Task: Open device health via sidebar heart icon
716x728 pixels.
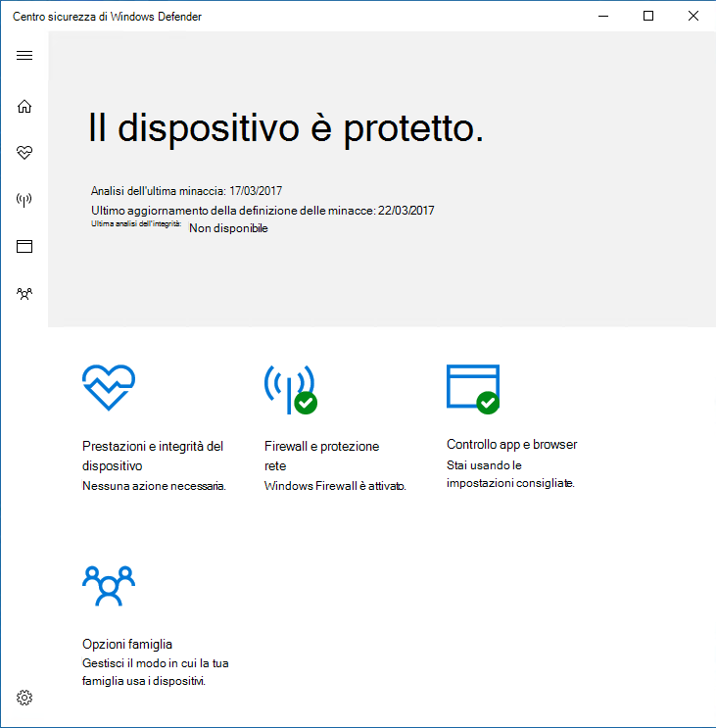Action: tap(24, 152)
